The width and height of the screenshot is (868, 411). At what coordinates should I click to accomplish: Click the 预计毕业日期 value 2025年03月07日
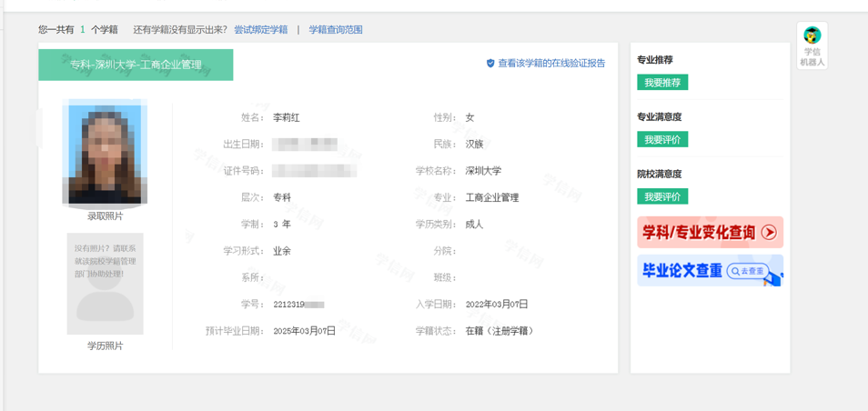305,331
